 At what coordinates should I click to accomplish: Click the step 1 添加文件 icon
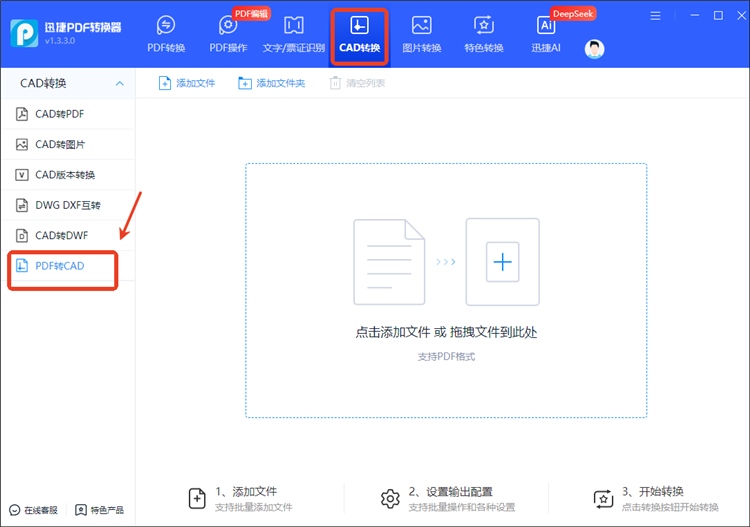197,498
